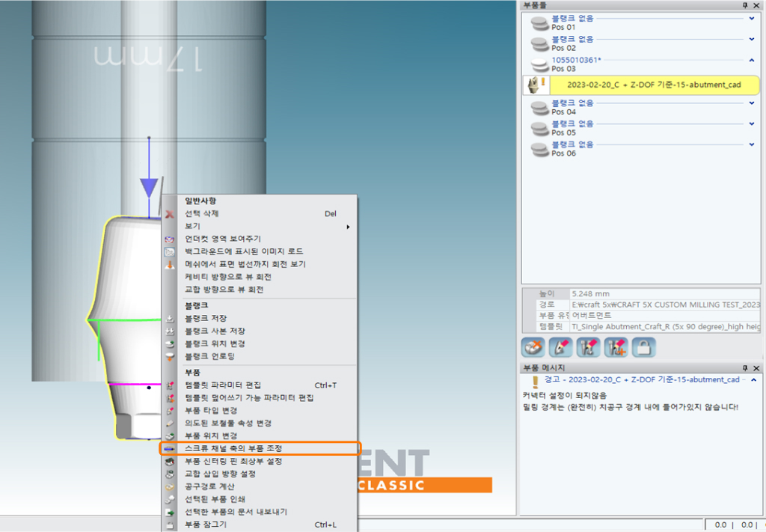This screenshot has width=766, height=532.
Task: Click the blue insertion direction arrow
Action: [x=150, y=186]
